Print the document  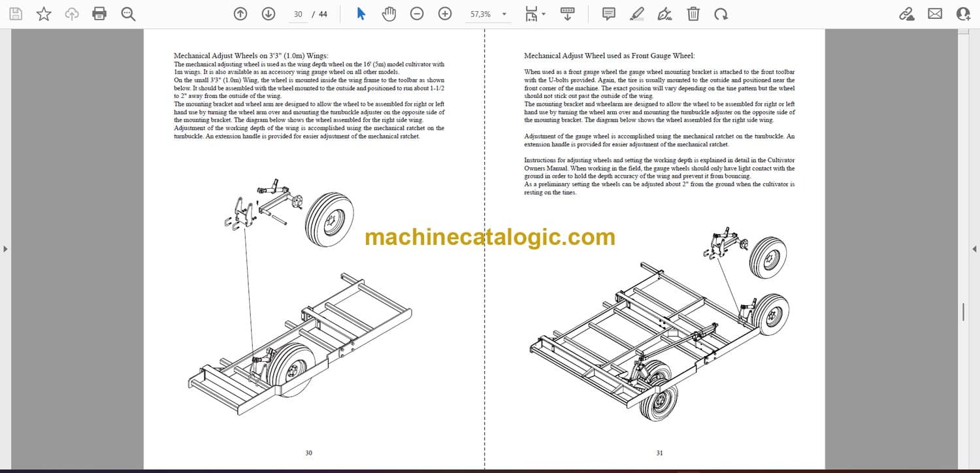pos(99,14)
